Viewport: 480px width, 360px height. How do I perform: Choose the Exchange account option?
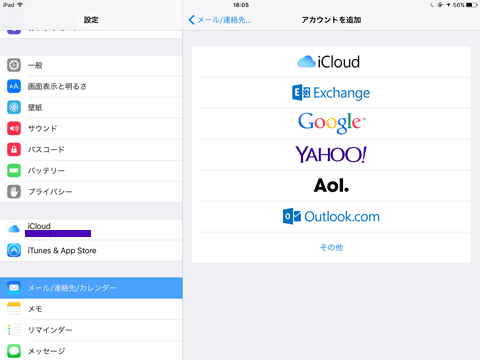coord(331,93)
